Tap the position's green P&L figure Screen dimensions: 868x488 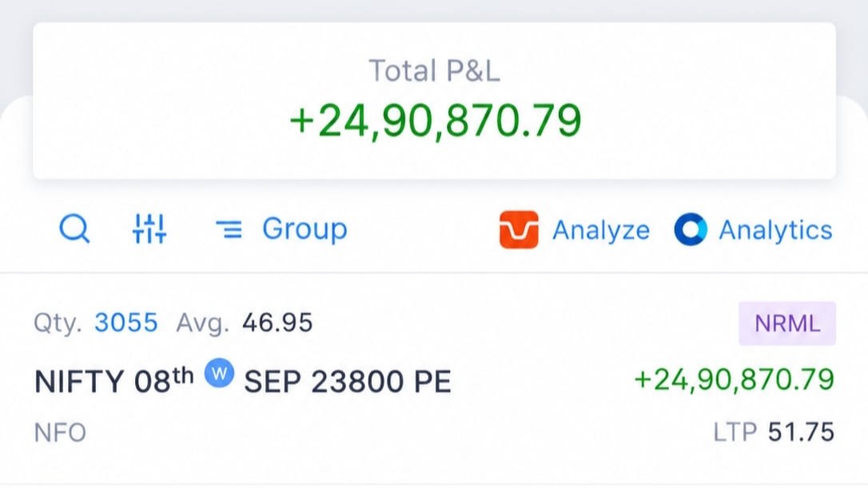[734, 379]
